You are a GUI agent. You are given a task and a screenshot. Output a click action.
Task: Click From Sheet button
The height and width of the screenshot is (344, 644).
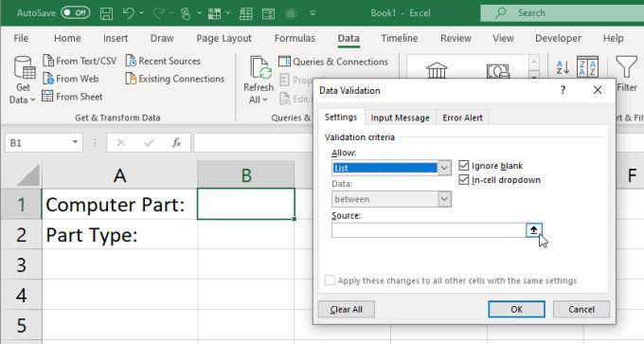(x=73, y=97)
